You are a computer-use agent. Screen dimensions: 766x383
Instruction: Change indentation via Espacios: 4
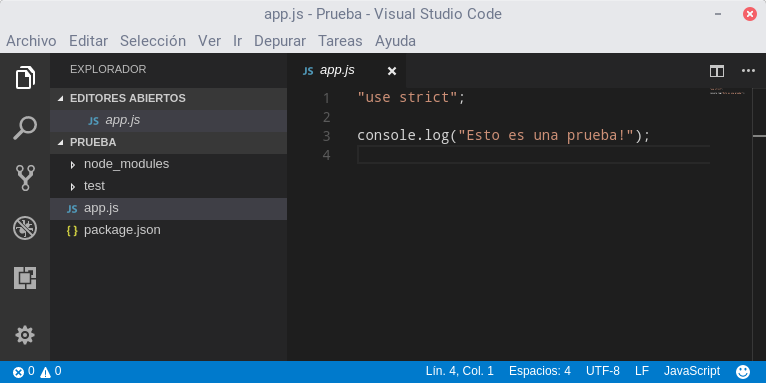point(540,371)
